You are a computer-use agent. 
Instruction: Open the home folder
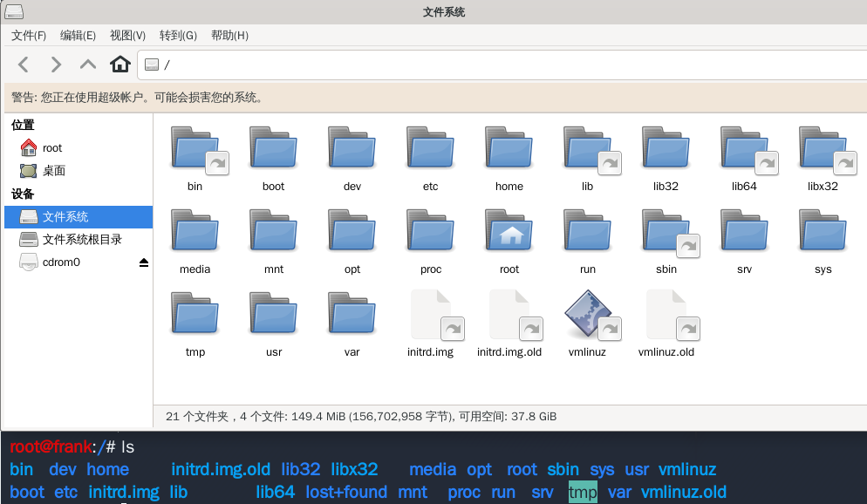509,160
